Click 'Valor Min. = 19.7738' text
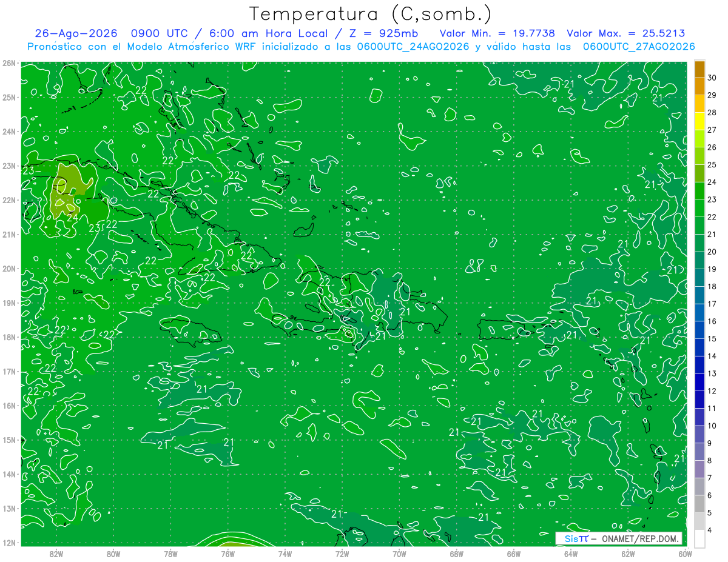This screenshot has height=562, width=728. 497,33
